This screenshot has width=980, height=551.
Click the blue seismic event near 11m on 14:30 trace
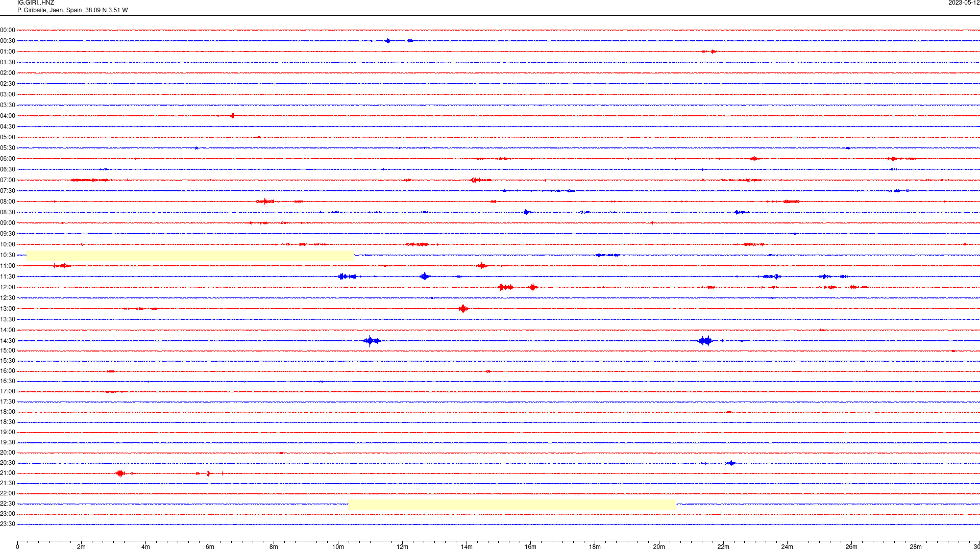(372, 341)
